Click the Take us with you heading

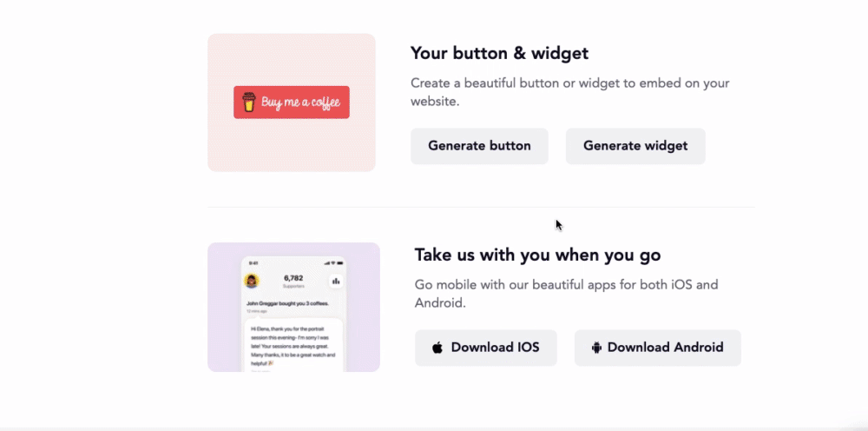pyautogui.click(x=537, y=255)
